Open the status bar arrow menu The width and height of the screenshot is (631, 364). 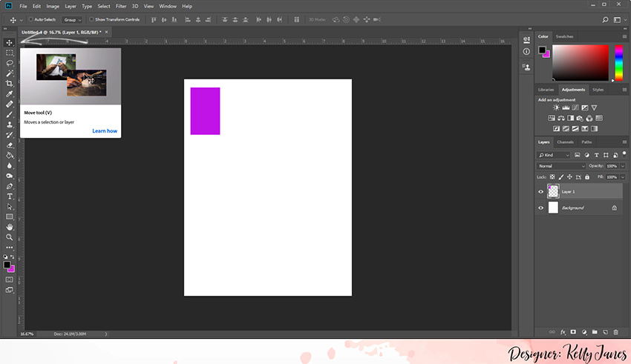point(106,334)
